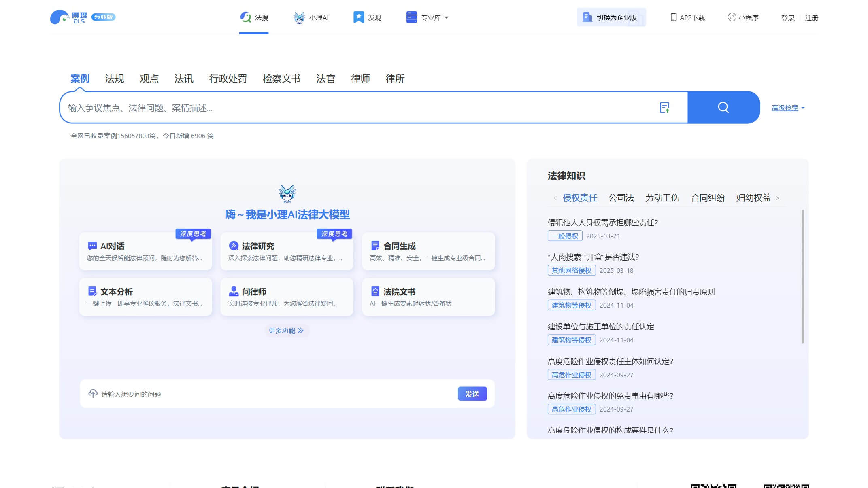Open the 法院文书 court document generator
The height and width of the screenshot is (488, 868).
tap(428, 297)
